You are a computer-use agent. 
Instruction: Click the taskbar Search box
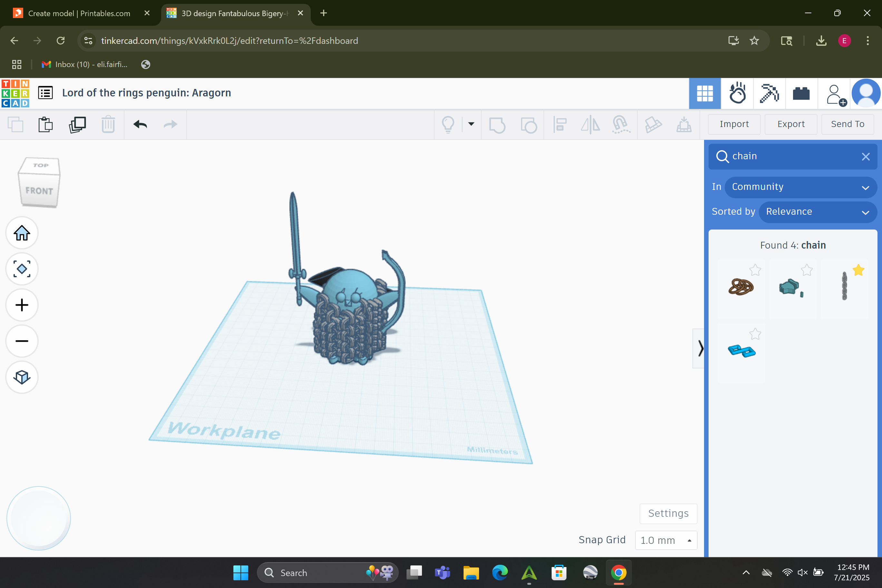[x=328, y=573]
